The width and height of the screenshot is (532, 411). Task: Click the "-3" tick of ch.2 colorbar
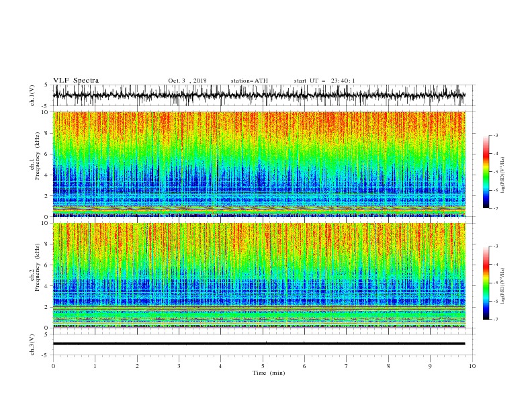pyautogui.click(x=496, y=246)
